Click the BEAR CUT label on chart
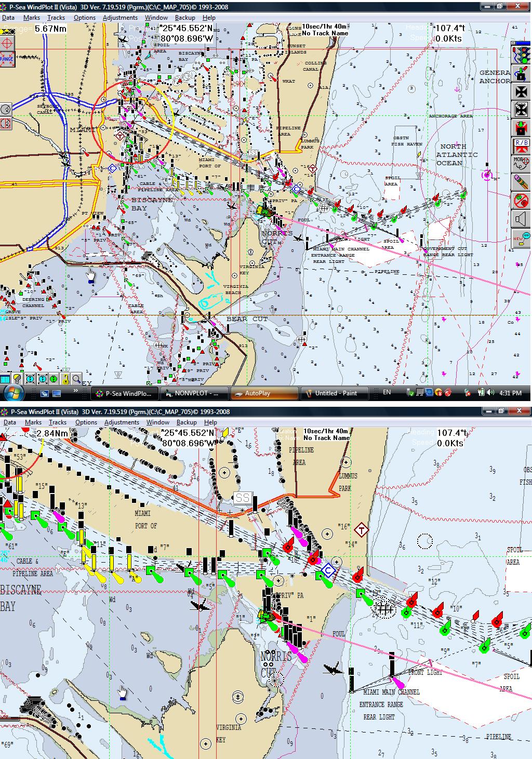532x759 pixels. (x=247, y=319)
